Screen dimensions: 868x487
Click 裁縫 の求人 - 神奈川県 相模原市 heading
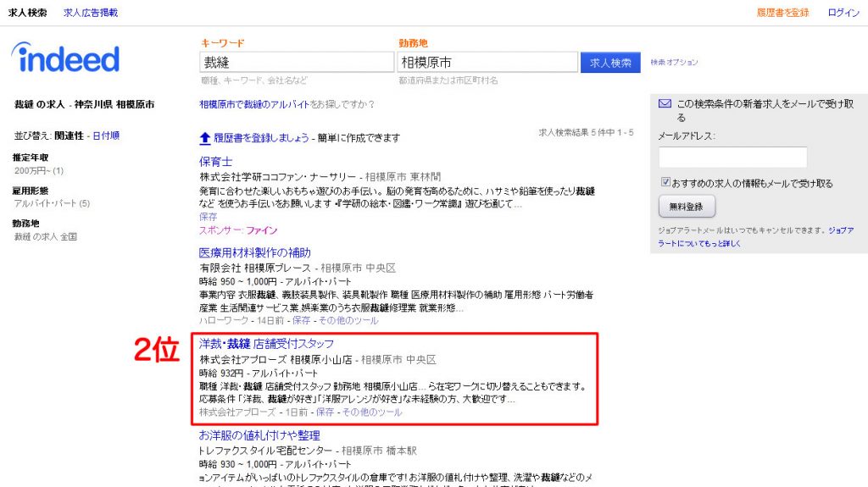pos(84,104)
